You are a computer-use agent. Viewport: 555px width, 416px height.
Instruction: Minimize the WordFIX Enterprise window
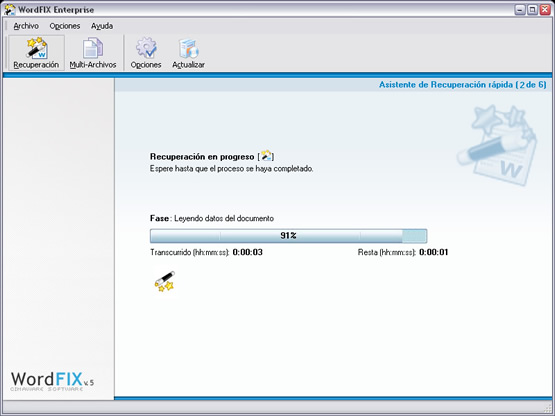coord(520,10)
